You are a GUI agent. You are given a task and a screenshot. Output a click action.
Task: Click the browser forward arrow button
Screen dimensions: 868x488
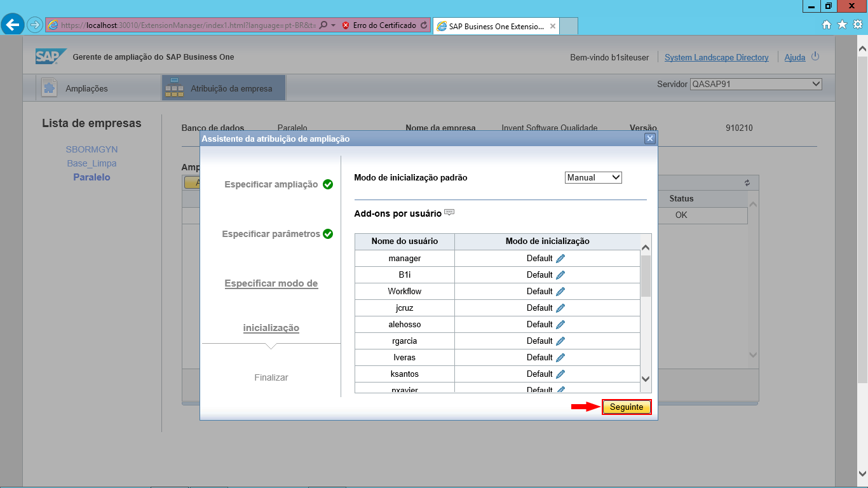(34, 25)
